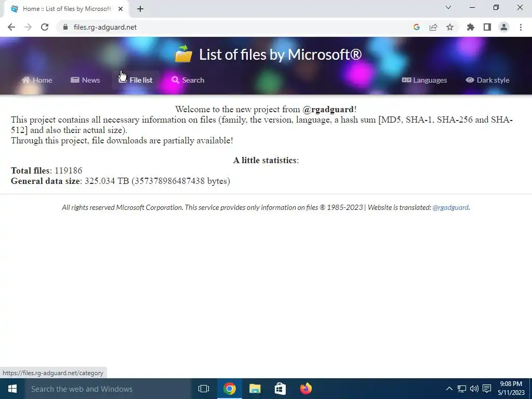532x399 pixels.
Task: Focus the address bar URL field
Action: [x=237, y=27]
